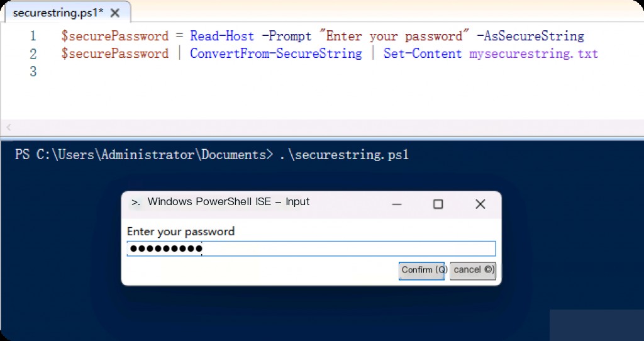Click the Set-Content cmdlet on line 2
Screen dimensions: 644x341
[423, 54]
